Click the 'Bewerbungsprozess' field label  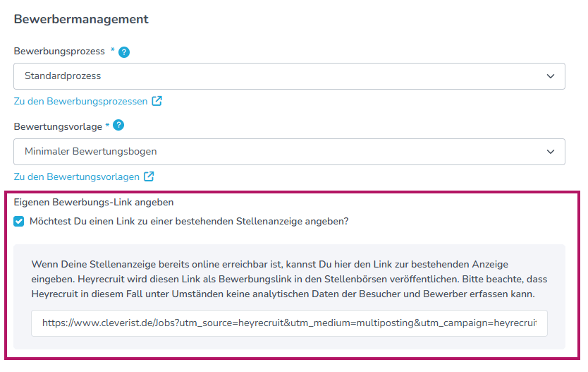coord(59,52)
